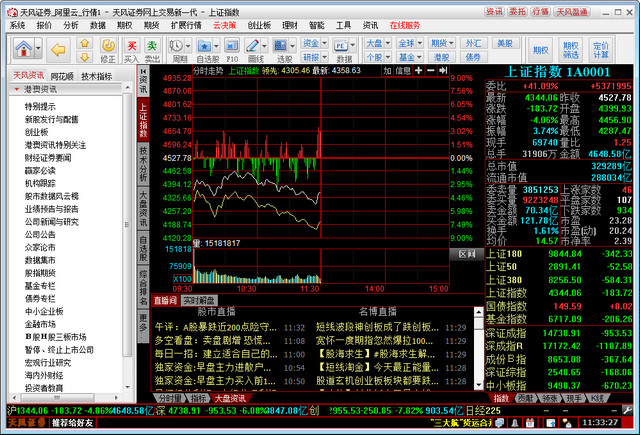The image size is (640, 435).
Task: Click the page-down arrow icon
Action: pos(84,57)
